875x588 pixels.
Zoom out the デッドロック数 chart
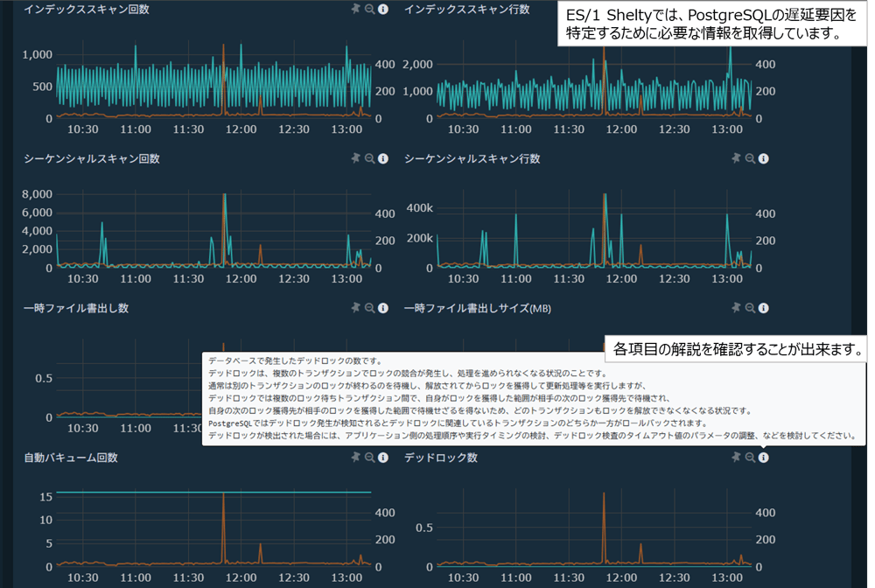pyautogui.click(x=749, y=456)
